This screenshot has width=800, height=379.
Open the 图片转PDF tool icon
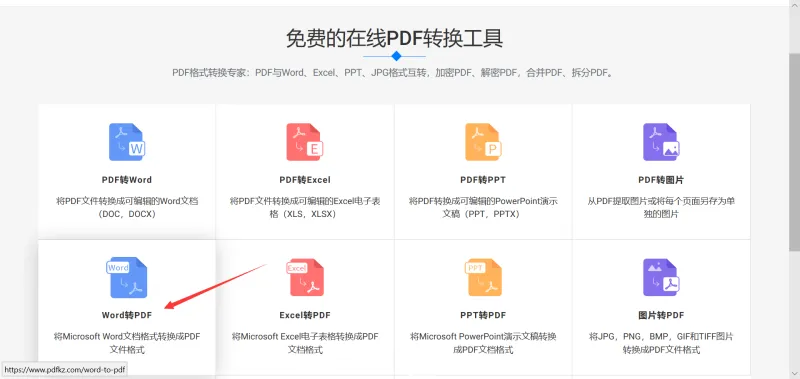point(661,277)
